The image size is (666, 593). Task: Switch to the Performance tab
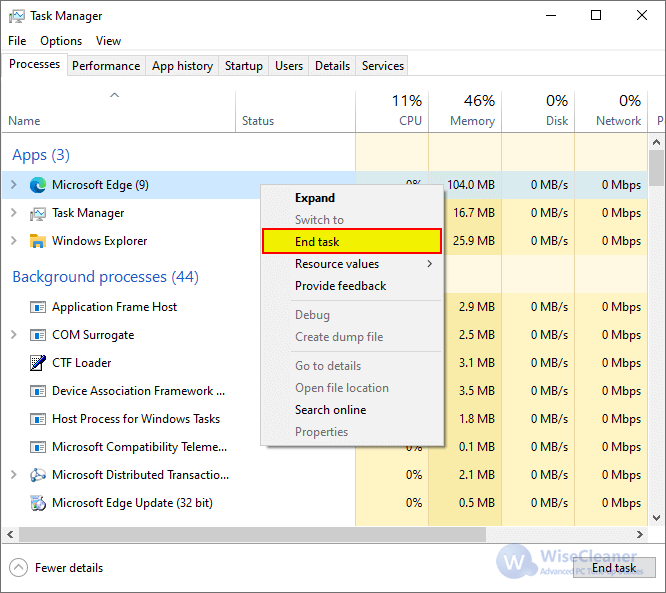[x=106, y=66]
